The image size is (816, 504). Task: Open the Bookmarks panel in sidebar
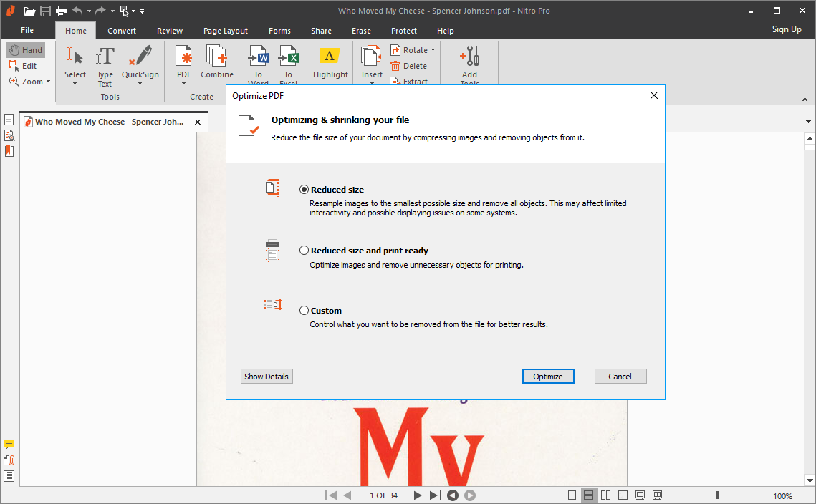click(x=9, y=151)
